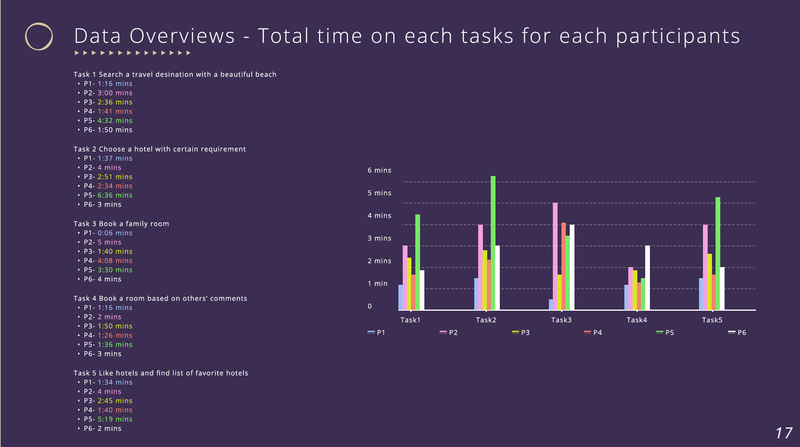This screenshot has width=800, height=447.
Task: Select 'P1- 1:37 mins' entry
Action: [x=108, y=158]
